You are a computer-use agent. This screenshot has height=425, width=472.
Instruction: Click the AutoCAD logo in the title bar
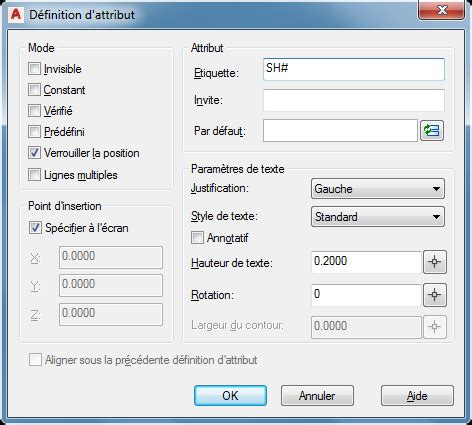coord(16,15)
